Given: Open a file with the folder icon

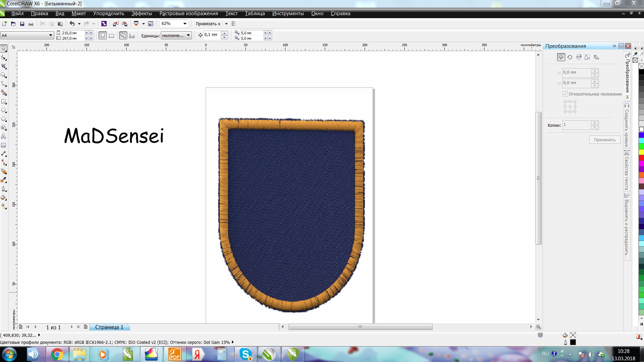Looking at the screenshot, I should click(x=13, y=24).
